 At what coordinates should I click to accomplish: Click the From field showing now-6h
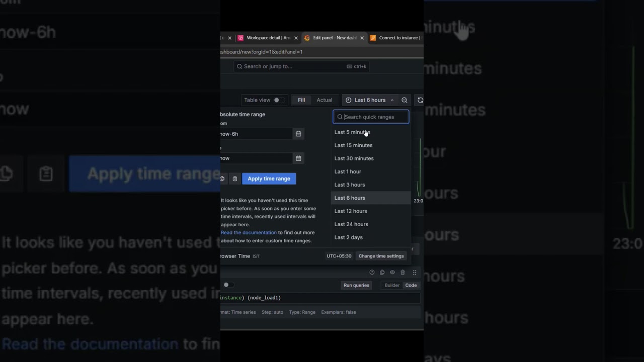tap(257, 134)
